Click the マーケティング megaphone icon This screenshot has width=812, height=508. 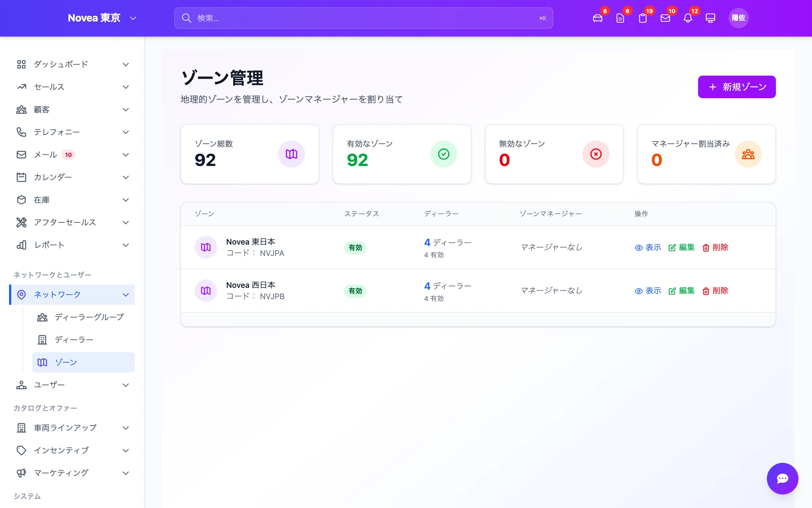(x=21, y=473)
